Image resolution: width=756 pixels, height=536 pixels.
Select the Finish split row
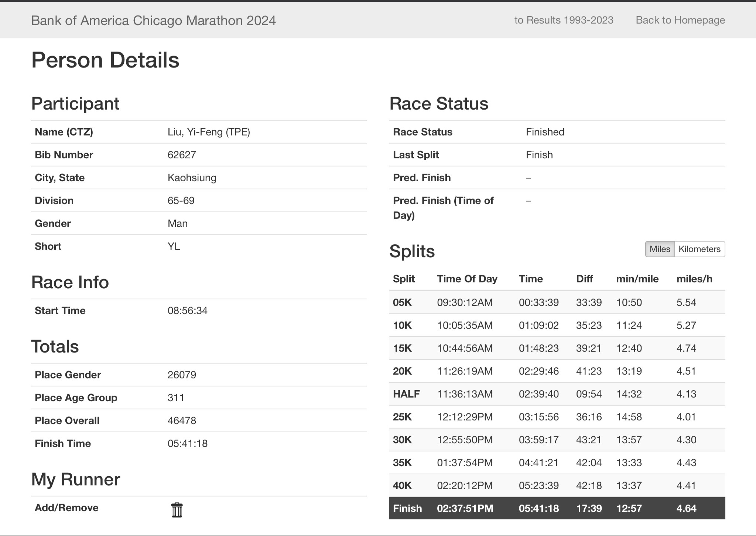point(557,508)
